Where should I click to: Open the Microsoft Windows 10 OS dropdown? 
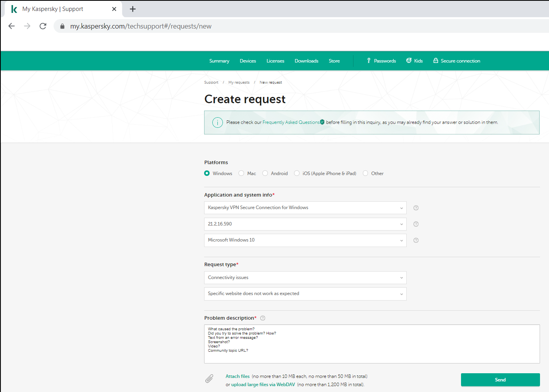[x=305, y=240]
